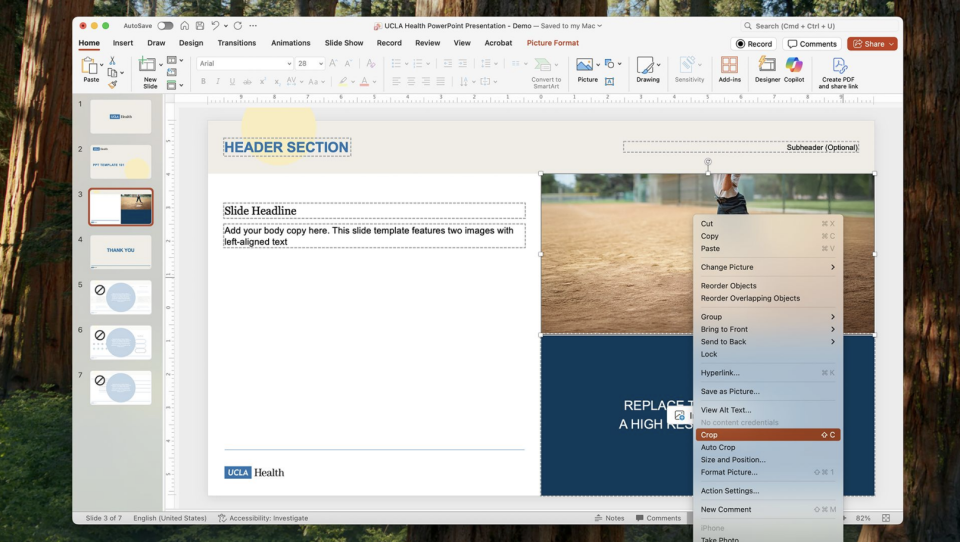The image size is (960, 542).
Task: Click the Cut scissors icon
Action: click(112, 61)
